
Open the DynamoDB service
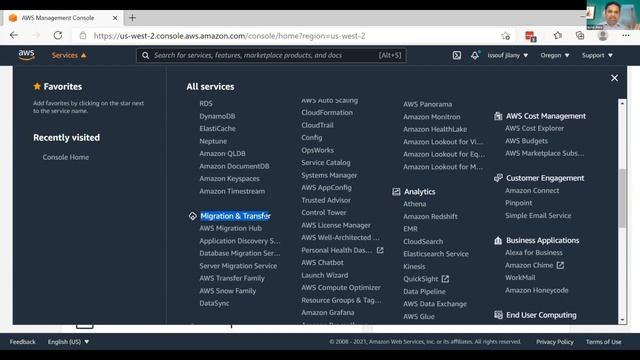click(x=217, y=116)
